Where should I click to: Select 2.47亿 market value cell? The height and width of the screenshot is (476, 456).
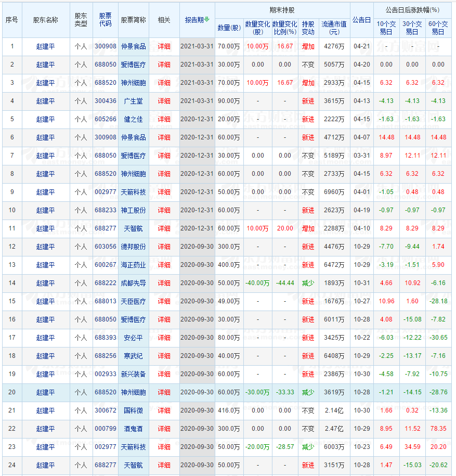coord(334,429)
